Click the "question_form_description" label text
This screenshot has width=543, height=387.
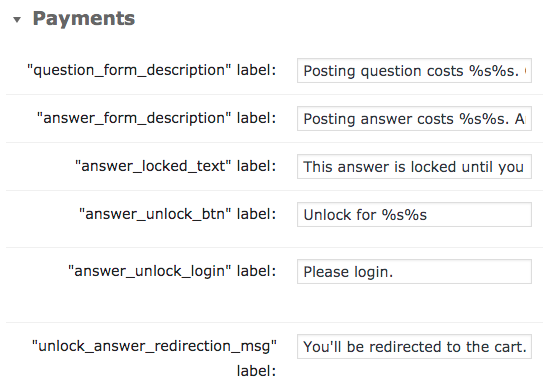(152, 70)
